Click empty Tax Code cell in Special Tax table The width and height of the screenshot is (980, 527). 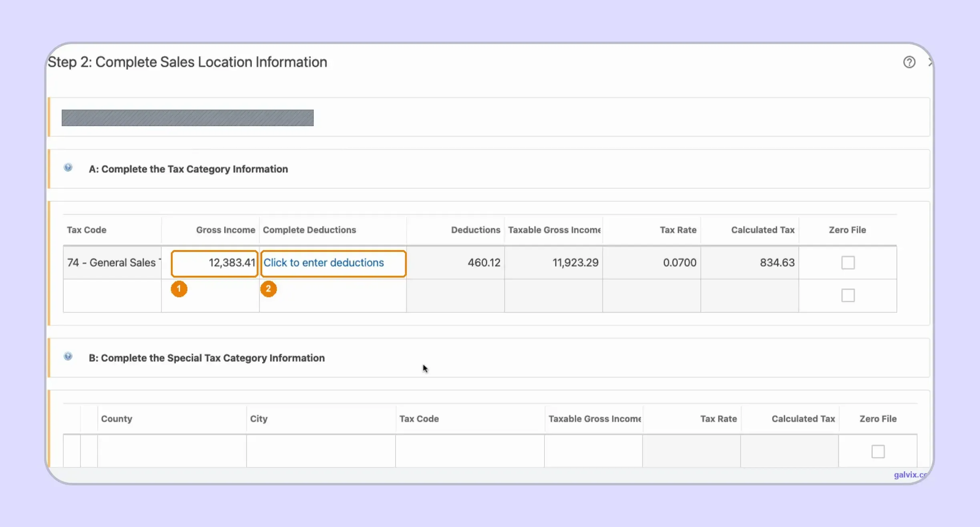click(470, 451)
